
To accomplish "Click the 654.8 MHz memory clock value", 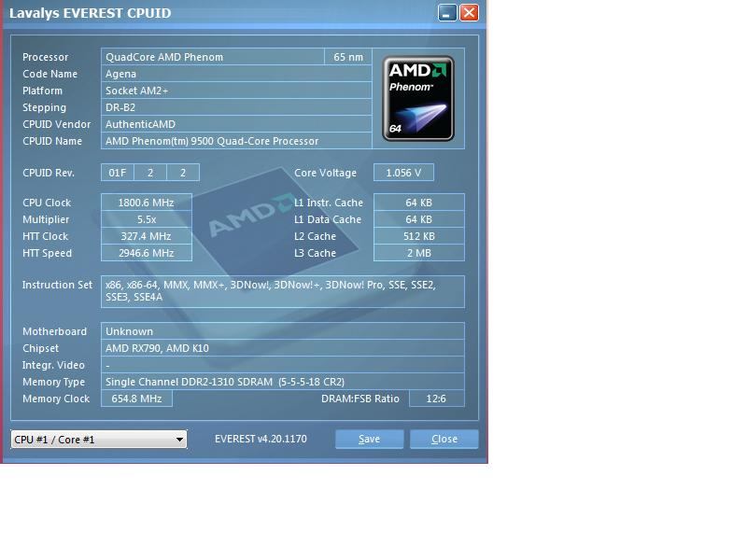I will click(136, 399).
